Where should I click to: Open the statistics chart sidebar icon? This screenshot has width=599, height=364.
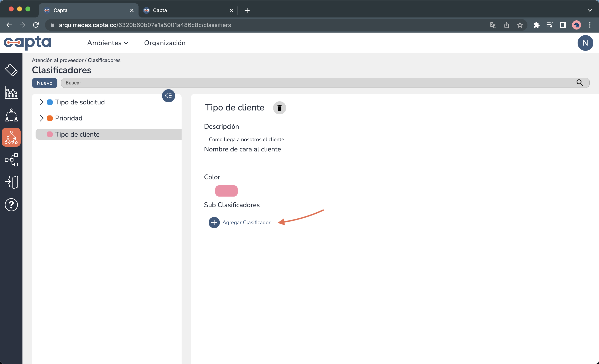point(11,93)
